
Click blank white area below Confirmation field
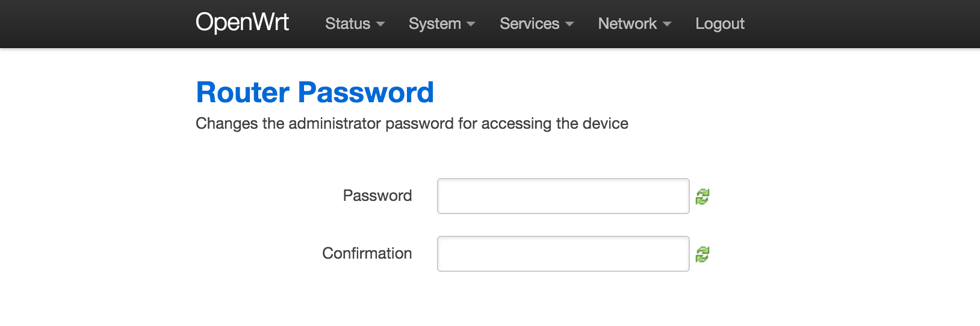563,301
